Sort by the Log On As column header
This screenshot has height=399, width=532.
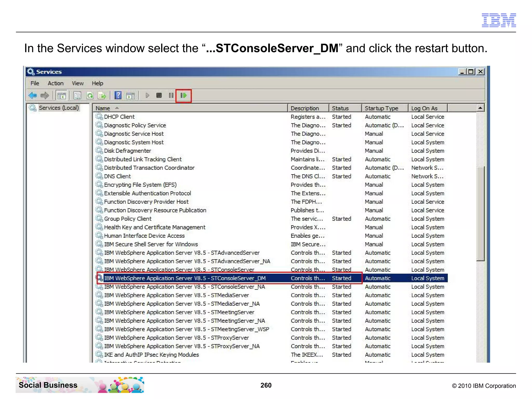click(x=428, y=108)
